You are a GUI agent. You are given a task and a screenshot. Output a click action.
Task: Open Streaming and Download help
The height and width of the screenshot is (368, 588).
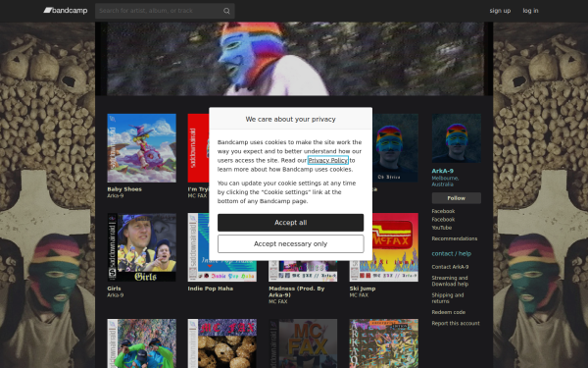pos(450,282)
